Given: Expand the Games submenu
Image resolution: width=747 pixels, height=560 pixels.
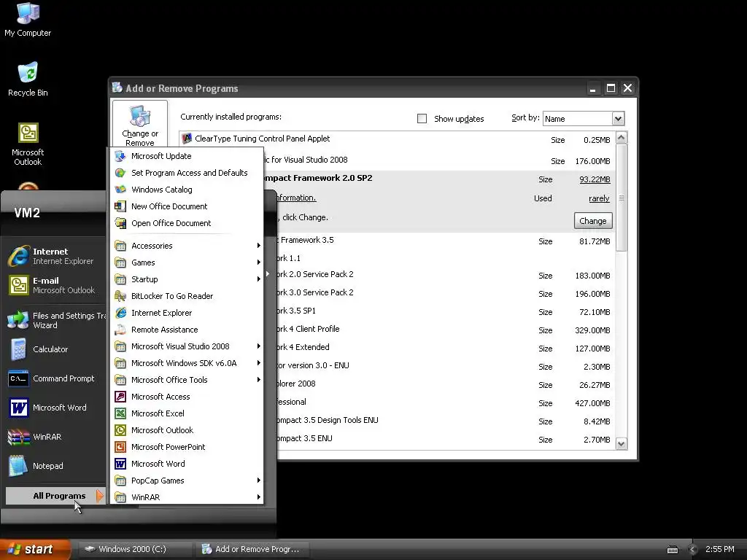Looking at the screenshot, I should (x=186, y=262).
